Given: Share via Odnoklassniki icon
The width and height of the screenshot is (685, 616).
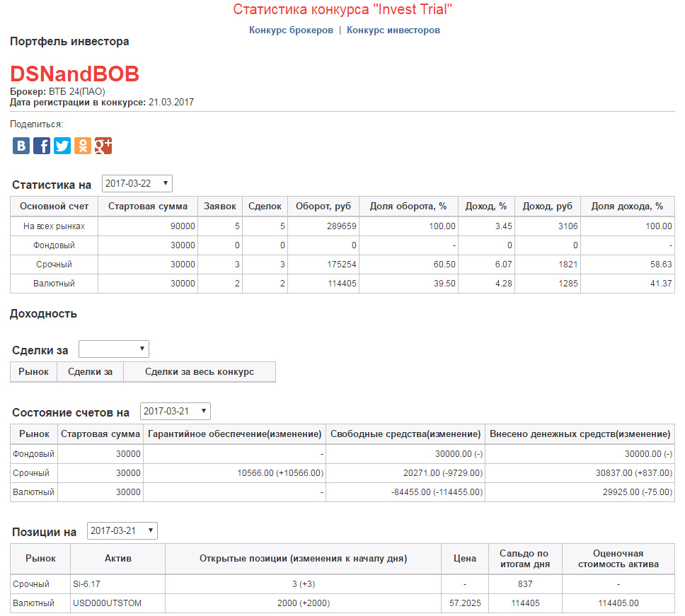Looking at the screenshot, I should pyautogui.click(x=83, y=146).
